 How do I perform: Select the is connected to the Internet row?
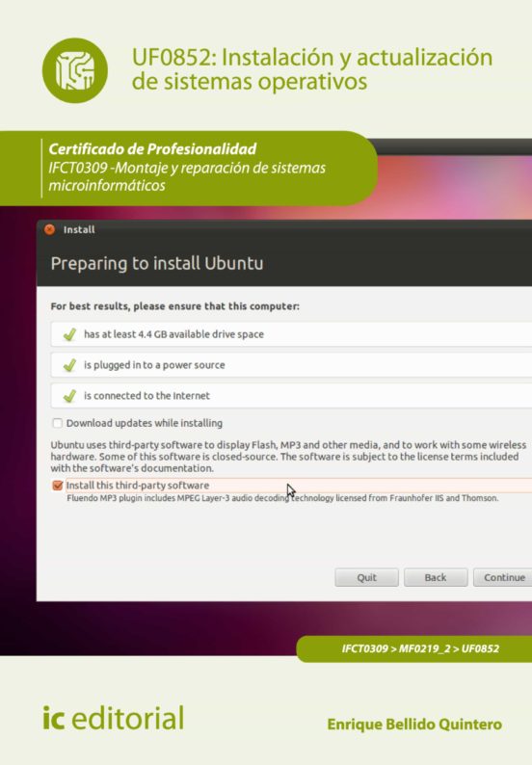pyautogui.click(x=291, y=396)
